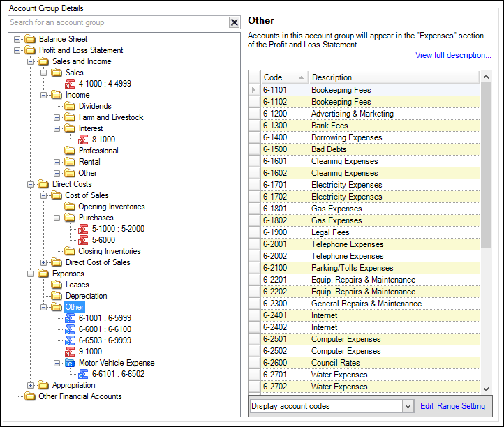Click the 9-1000 range icon
The height and width of the screenshot is (427, 504).
(x=70, y=352)
